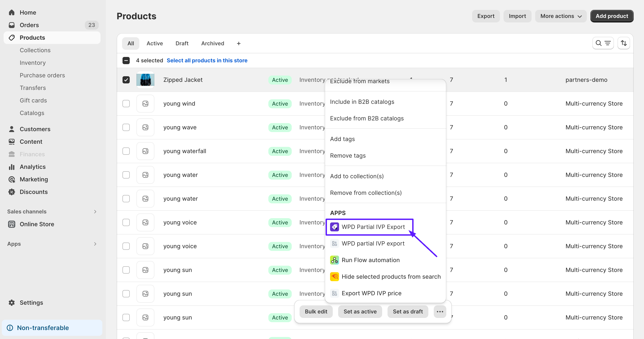Switch to the Draft tab
The image size is (644, 339).
click(x=182, y=43)
